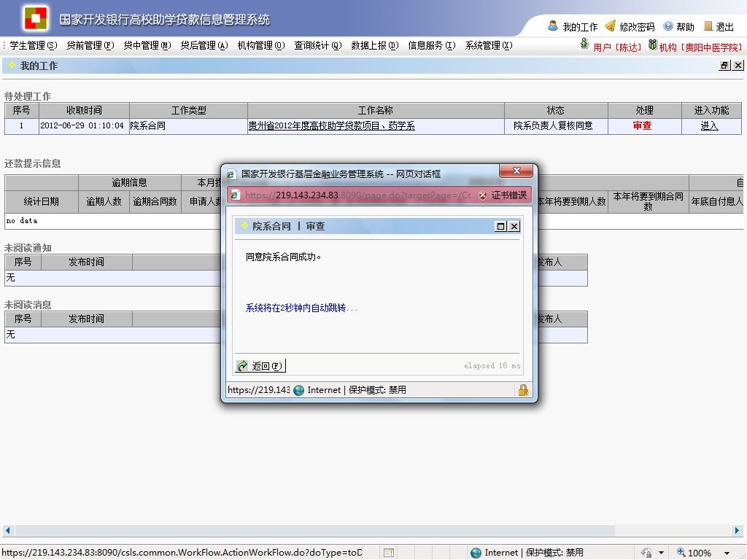Open the browser status bar tools dropdown arrow
The width and height of the screenshot is (747, 560).
point(661,553)
